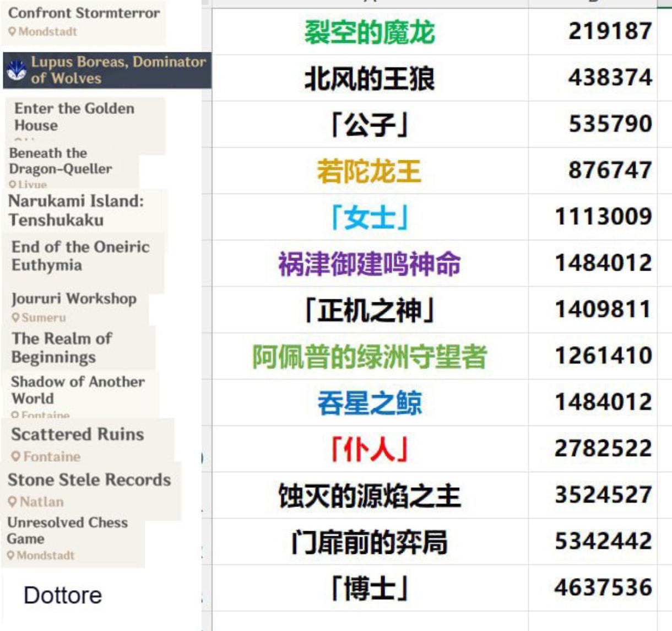672x631 pixels.
Task: Click the location pin next to Natlan
Action: click(13, 502)
